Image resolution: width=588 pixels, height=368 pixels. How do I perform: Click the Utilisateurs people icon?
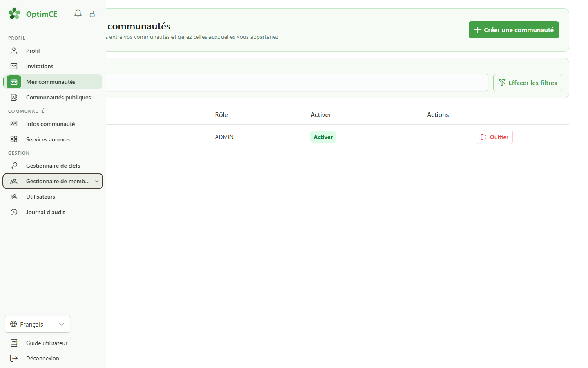pyautogui.click(x=14, y=197)
